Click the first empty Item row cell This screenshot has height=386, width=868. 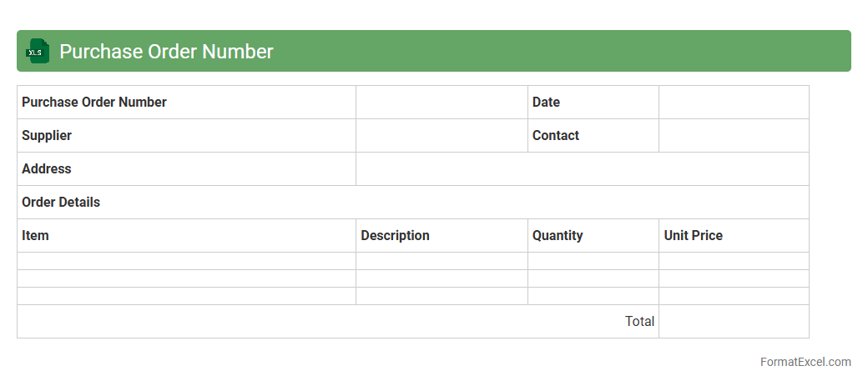click(x=186, y=261)
